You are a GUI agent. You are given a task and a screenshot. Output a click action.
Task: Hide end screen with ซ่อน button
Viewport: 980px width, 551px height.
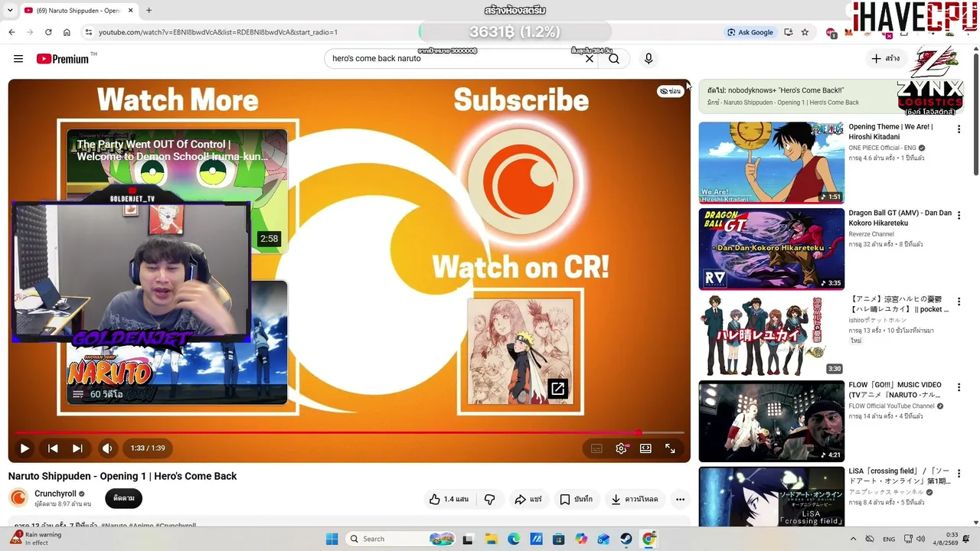670,91
